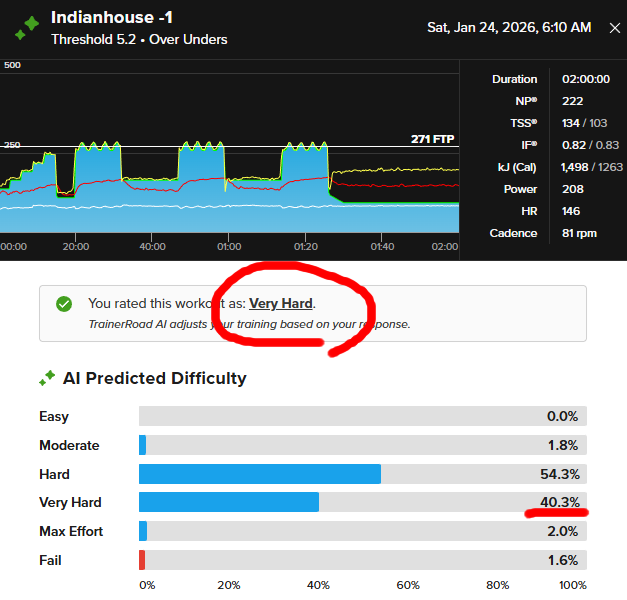
Task: Click the green sparkle icon beside Indianhouse -1
Action: (x=27, y=27)
